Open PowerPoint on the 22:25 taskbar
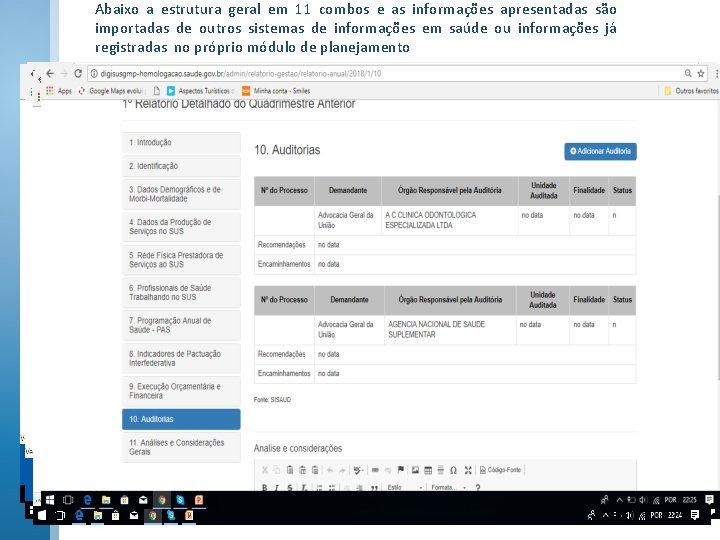 click(199, 500)
